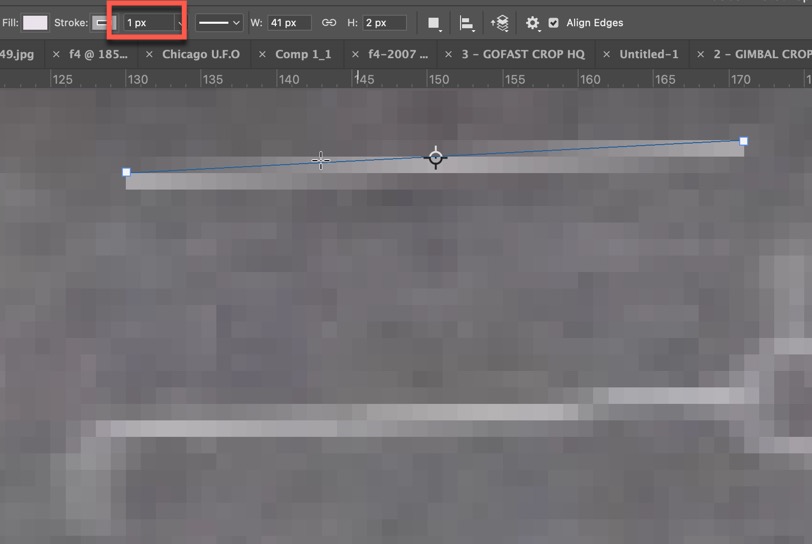Click the crosshair center point on the line
This screenshot has width=812, height=544.
(x=435, y=157)
